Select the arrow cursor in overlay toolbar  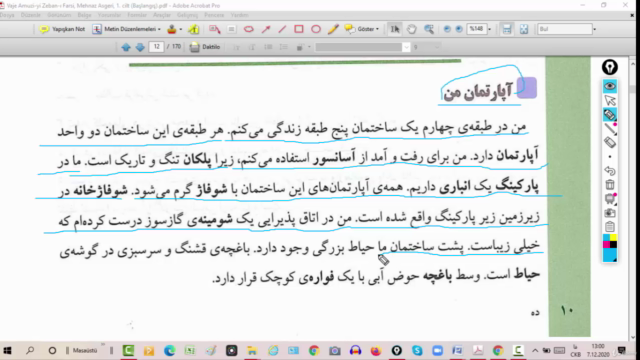pyautogui.click(x=610, y=100)
